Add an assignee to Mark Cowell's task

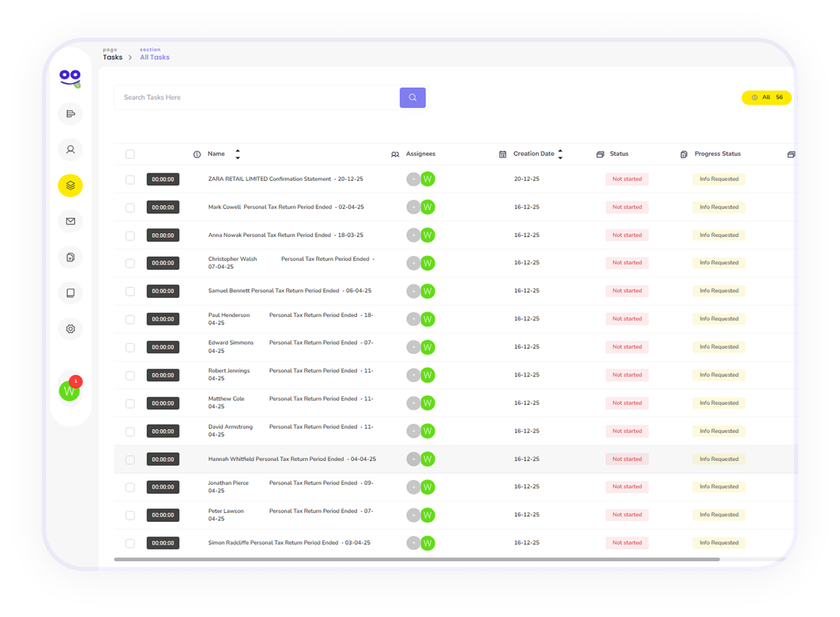[413, 207]
